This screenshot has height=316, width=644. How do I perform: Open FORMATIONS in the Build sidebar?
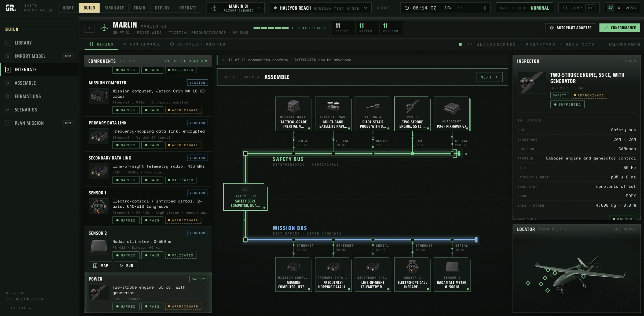[39, 96]
